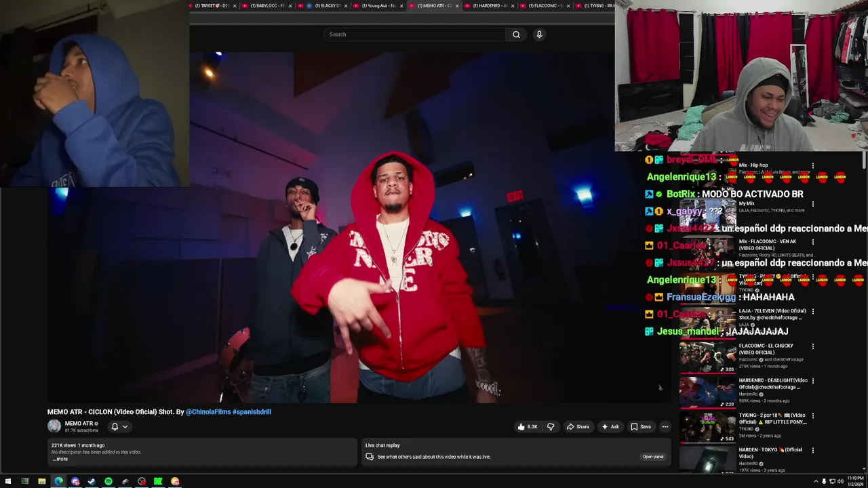Open the green Kick app on taskbar
This screenshot has width=868, height=488.
[158, 481]
